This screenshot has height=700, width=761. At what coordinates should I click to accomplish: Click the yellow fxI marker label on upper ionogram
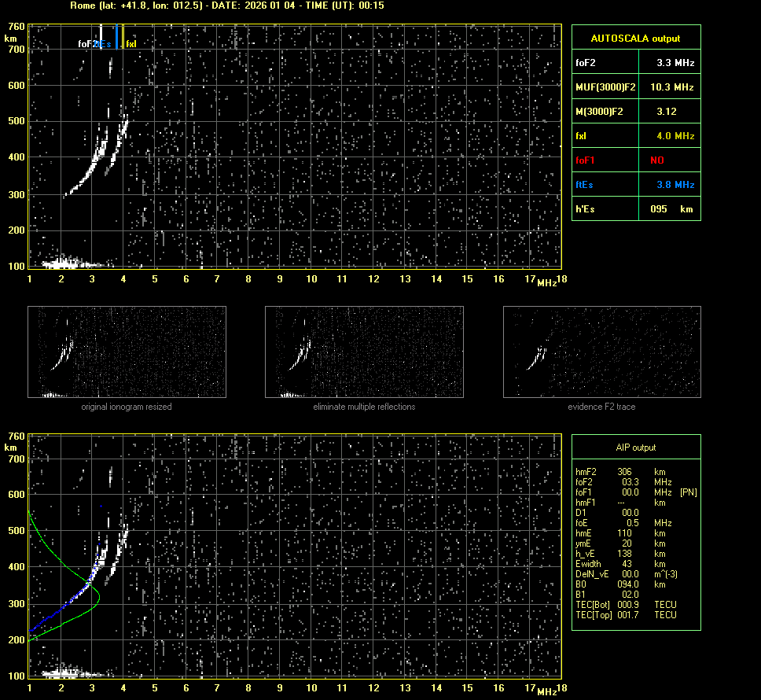[x=131, y=44]
